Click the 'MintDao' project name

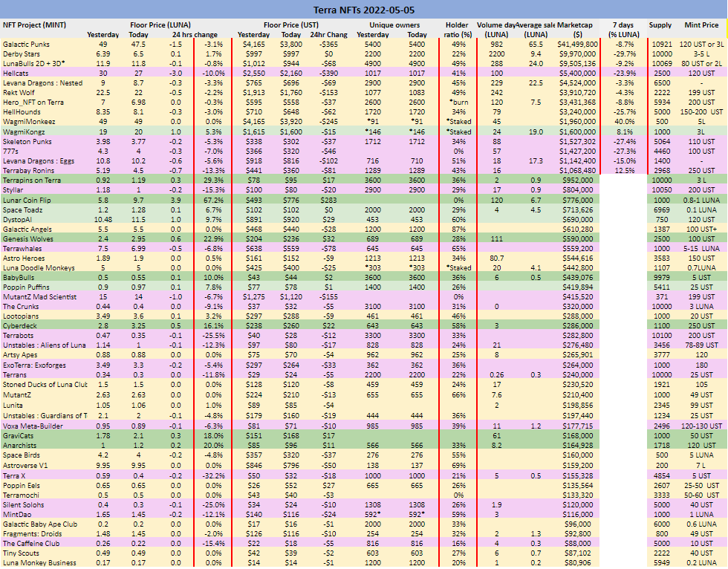[x=17, y=515]
